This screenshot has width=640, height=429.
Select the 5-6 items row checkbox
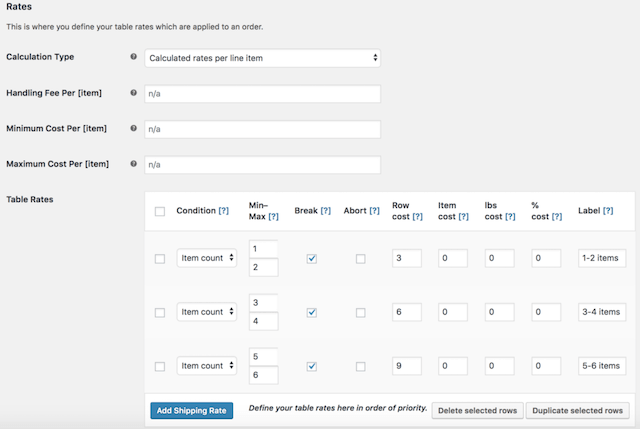tap(160, 366)
